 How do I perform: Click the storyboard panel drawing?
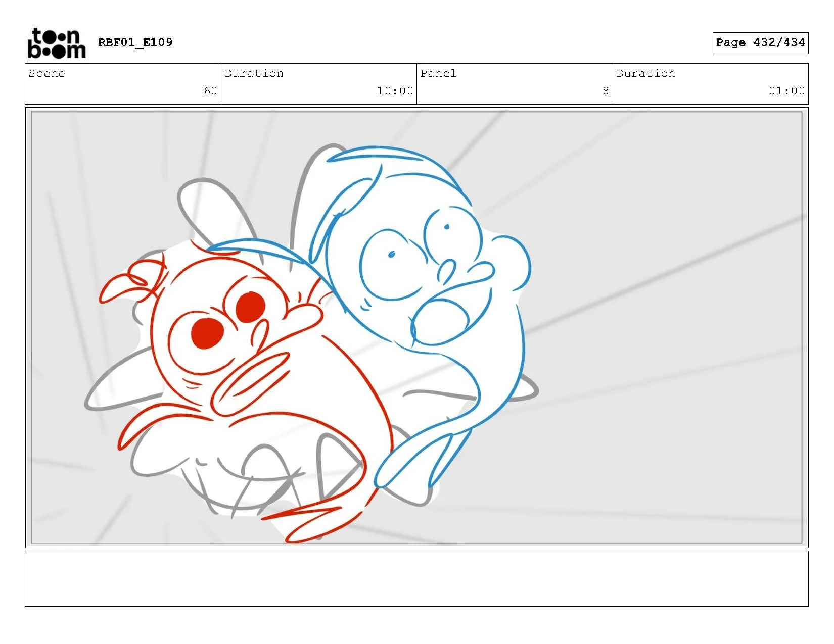[416, 327]
